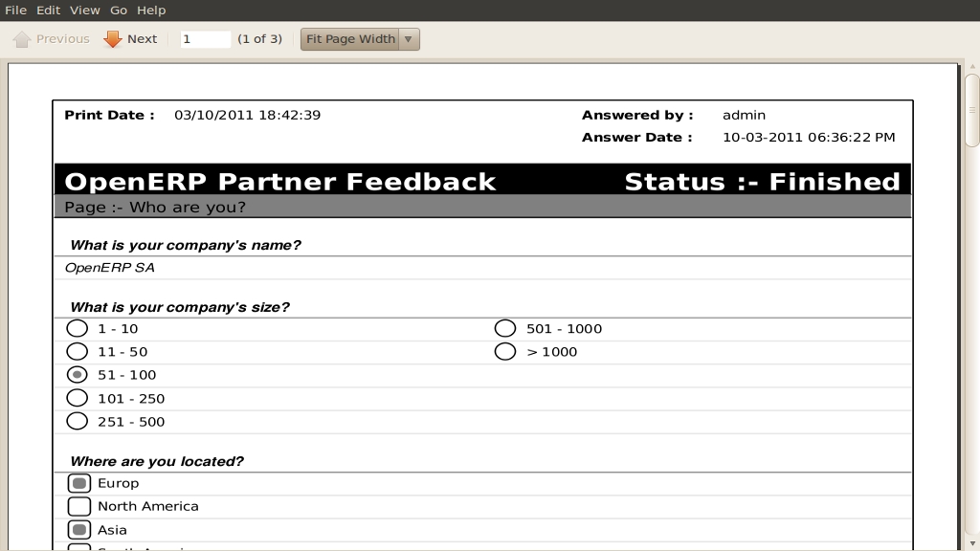Select the 51 - 100 company size radio
This screenshot has height=551, width=980.
pyautogui.click(x=77, y=375)
